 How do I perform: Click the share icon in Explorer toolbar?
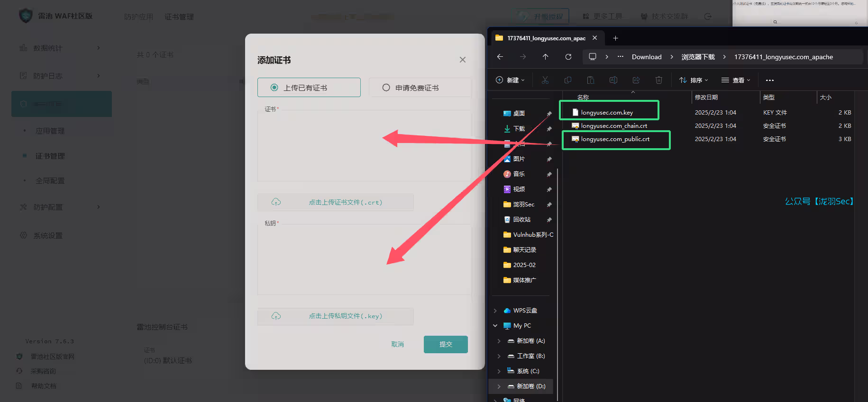point(636,80)
